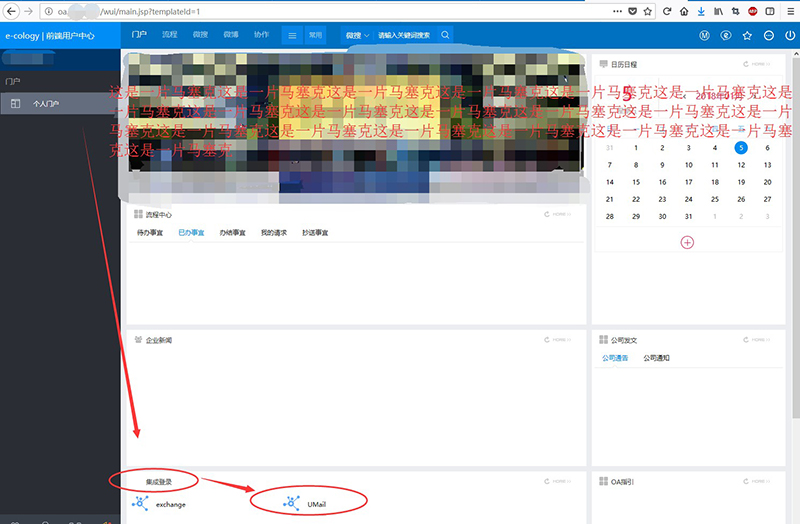Click the Firefox download arrow icon
This screenshot has height=524, width=800.
tap(700, 10)
